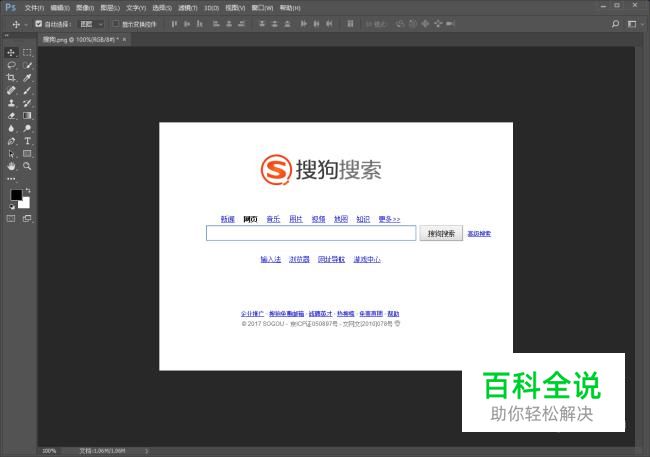
Task: Select the Eraser tool
Action: 11,116
